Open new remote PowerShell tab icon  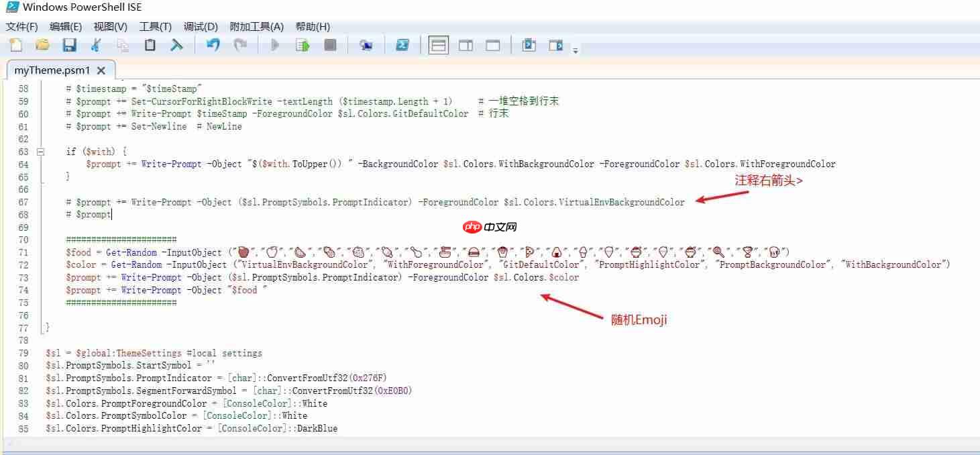(x=366, y=45)
